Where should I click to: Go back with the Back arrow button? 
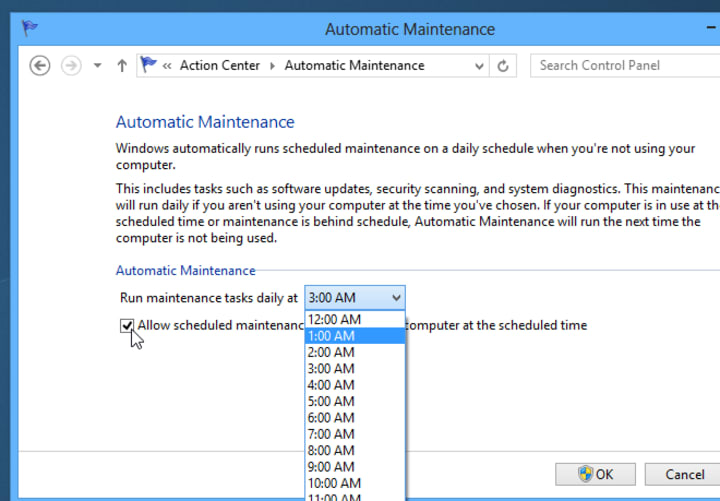click(x=40, y=66)
